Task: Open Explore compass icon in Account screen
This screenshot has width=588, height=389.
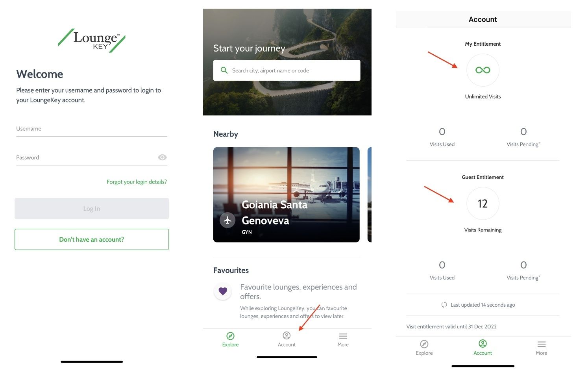Action: coord(424,344)
